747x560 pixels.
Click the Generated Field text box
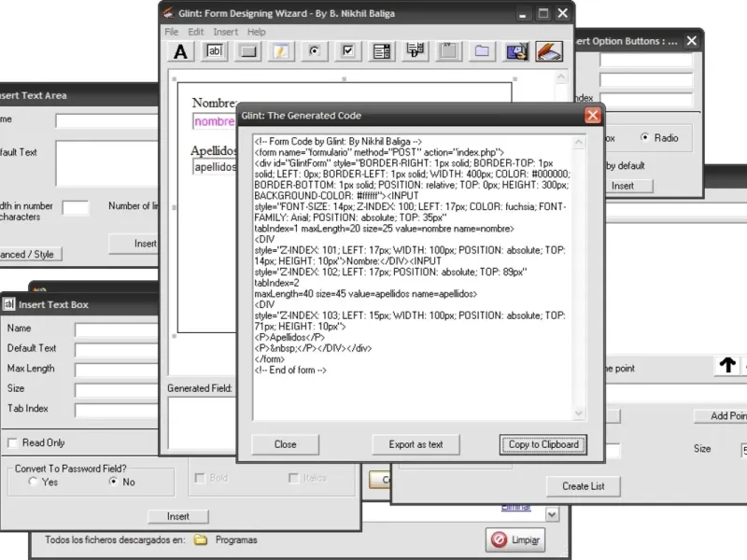(203, 423)
